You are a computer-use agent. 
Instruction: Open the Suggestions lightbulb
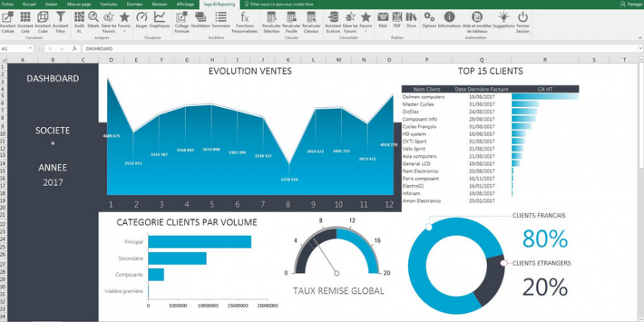tap(503, 20)
